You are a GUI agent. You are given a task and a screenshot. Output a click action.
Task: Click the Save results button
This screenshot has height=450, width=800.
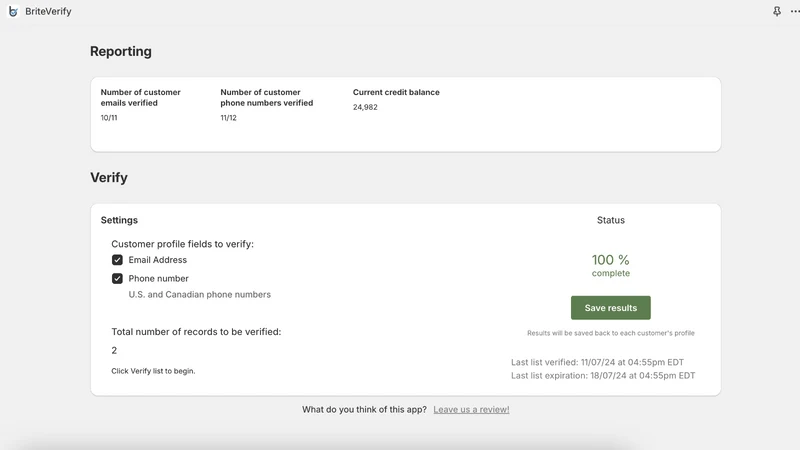click(611, 308)
